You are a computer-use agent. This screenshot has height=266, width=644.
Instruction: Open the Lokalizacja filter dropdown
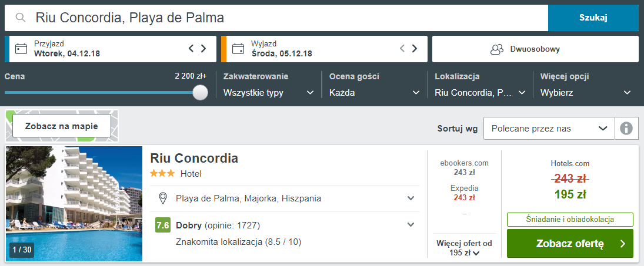tap(480, 93)
